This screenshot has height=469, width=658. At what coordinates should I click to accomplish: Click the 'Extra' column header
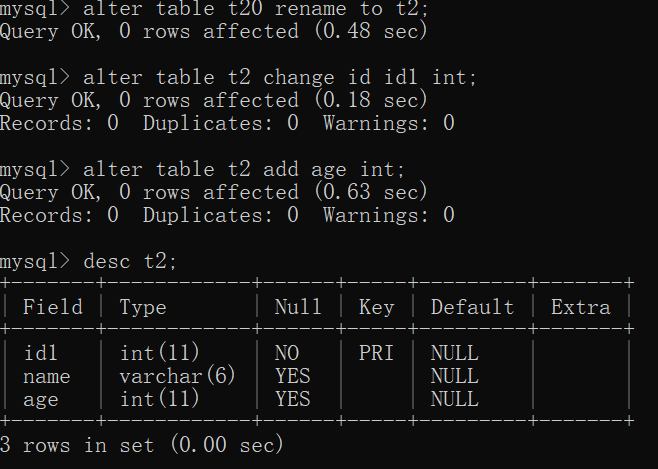coord(580,307)
